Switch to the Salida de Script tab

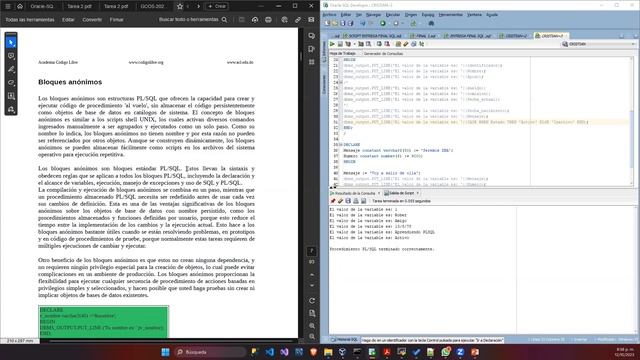coord(401,193)
